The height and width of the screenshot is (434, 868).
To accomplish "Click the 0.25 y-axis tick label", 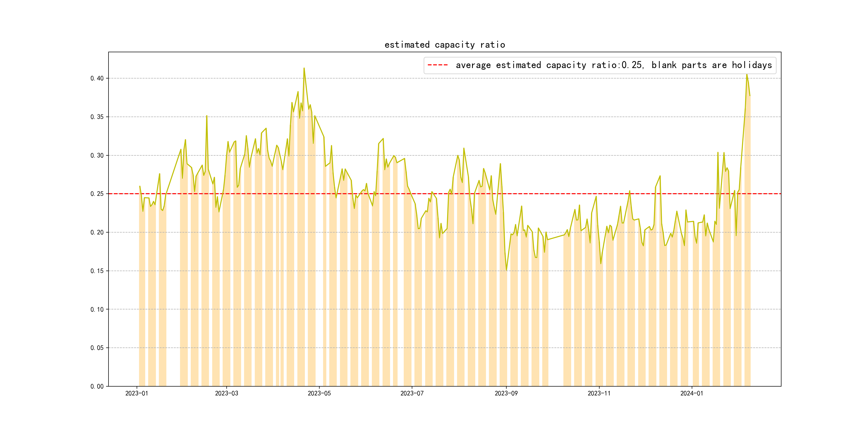I will coord(97,194).
